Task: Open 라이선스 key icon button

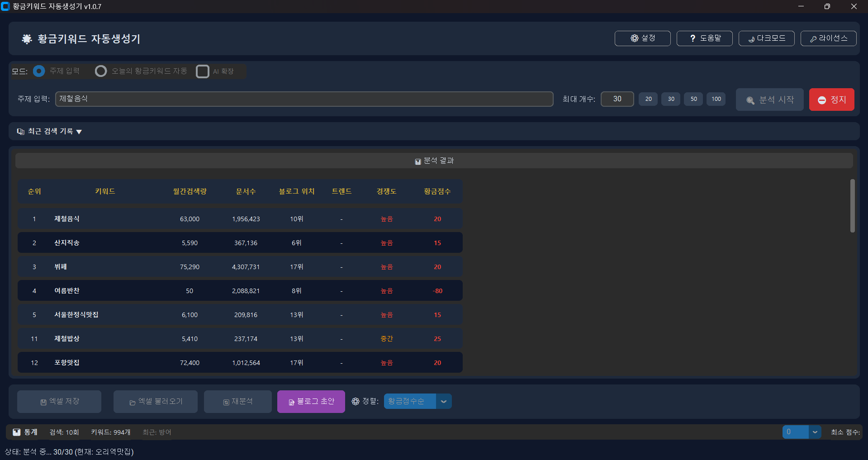Action: click(813, 39)
